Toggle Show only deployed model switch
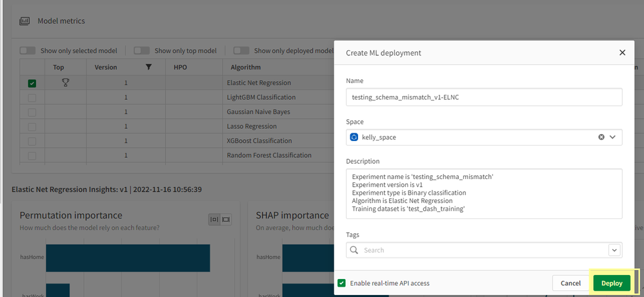This screenshot has width=644, height=297. [x=241, y=51]
